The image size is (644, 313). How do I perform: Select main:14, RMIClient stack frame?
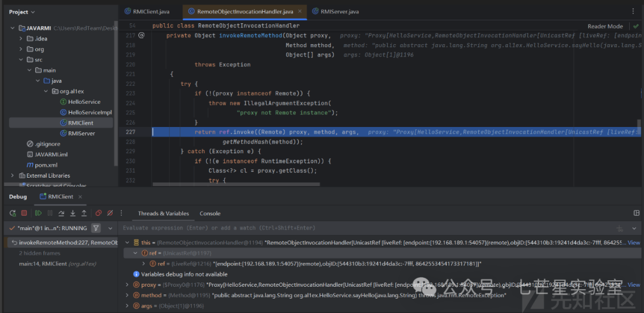click(x=56, y=264)
